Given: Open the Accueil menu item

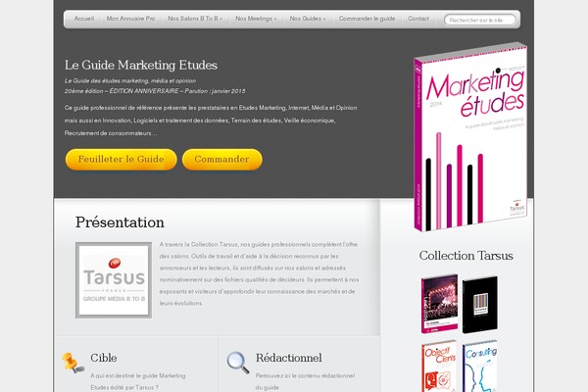Looking at the screenshot, I should coord(84,19).
